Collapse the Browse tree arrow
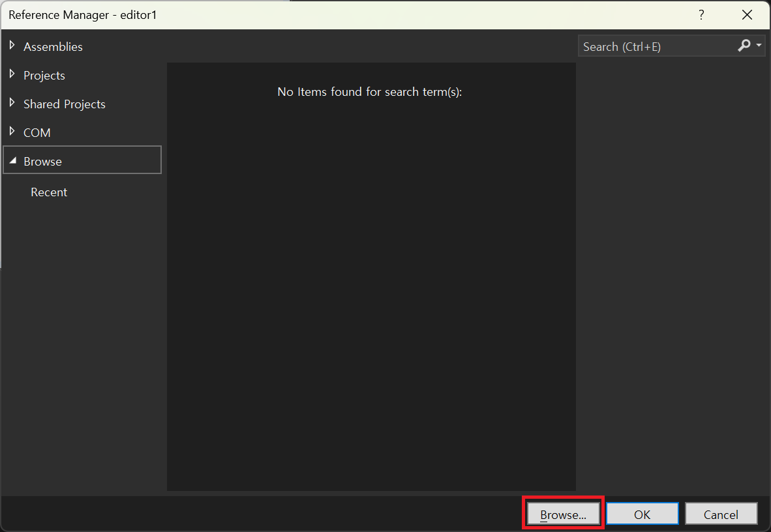 pyautogui.click(x=13, y=161)
